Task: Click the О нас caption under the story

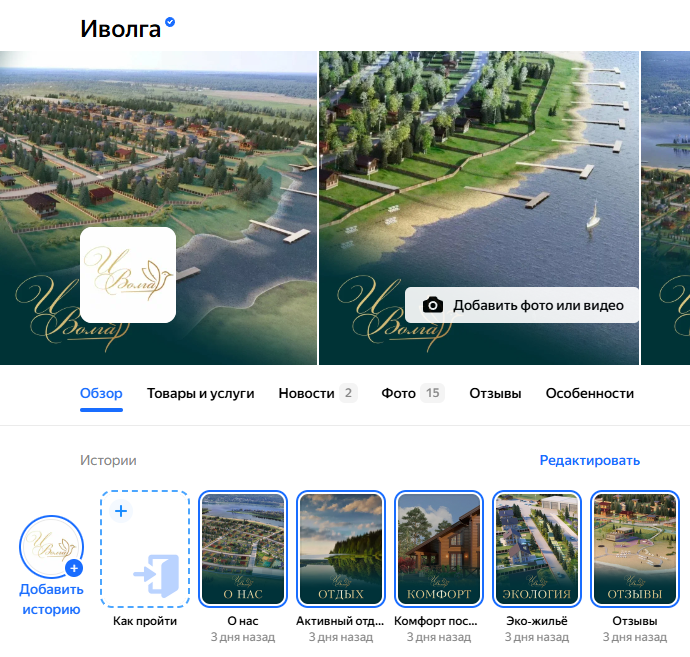Action: pyautogui.click(x=243, y=621)
